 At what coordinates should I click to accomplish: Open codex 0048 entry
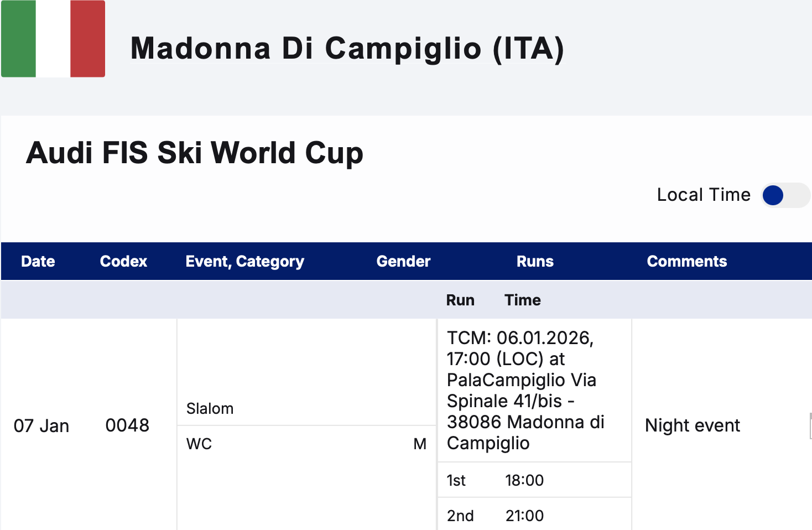[x=127, y=425]
